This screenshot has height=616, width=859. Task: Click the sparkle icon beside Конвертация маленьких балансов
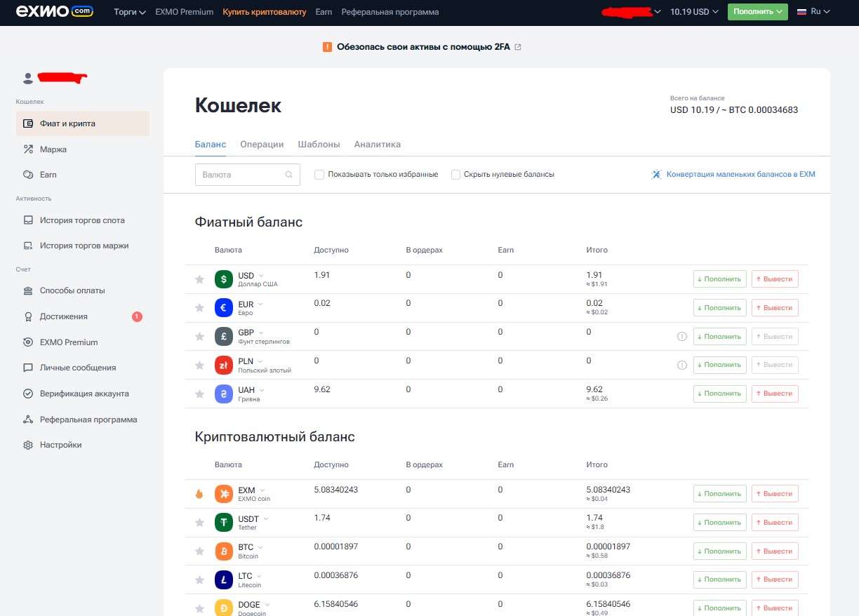tap(657, 175)
